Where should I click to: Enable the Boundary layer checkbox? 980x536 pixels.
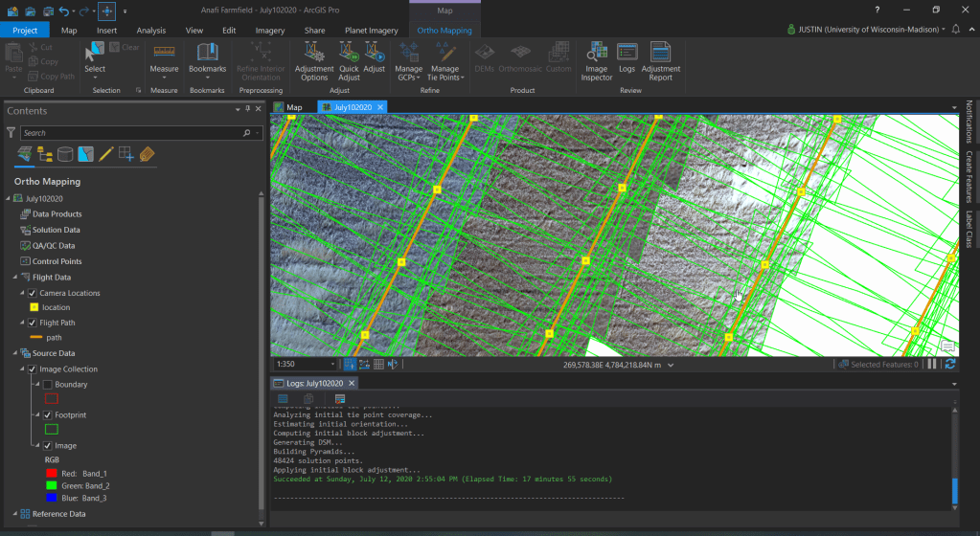tap(46, 384)
